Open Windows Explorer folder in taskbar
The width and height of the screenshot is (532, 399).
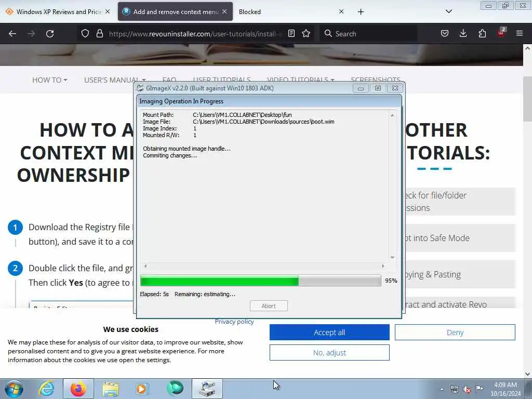pyautogui.click(x=111, y=389)
